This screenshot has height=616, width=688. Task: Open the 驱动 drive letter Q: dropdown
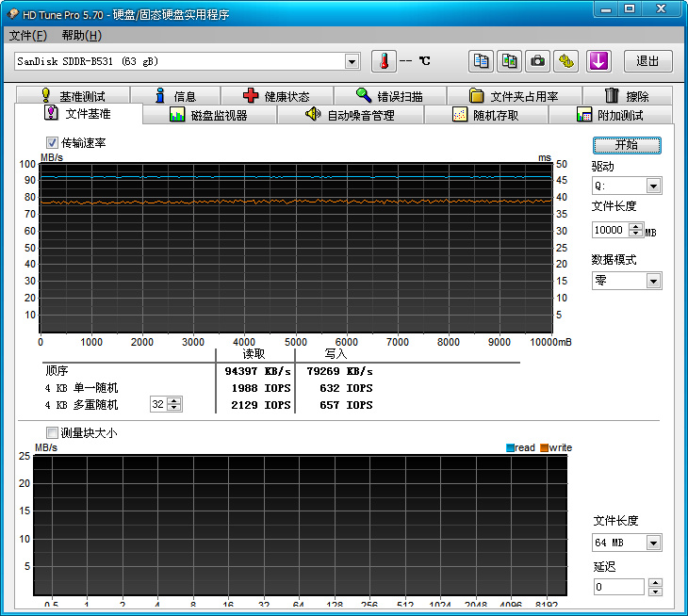pyautogui.click(x=653, y=186)
